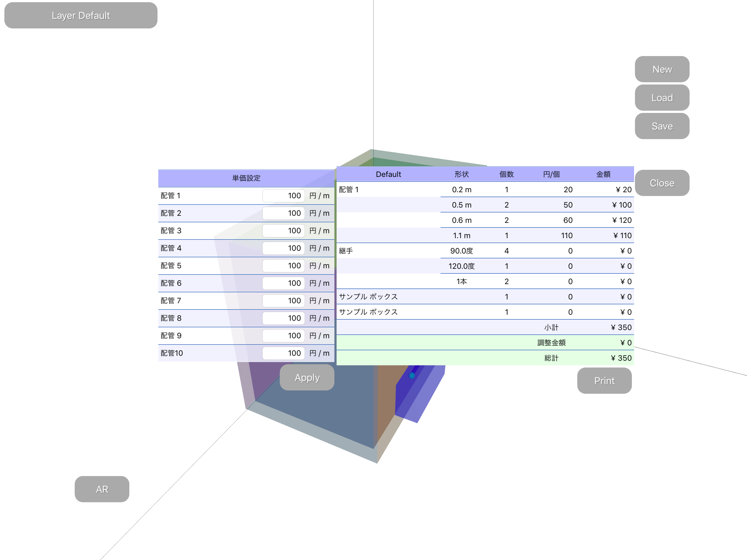Click the Default column header
The height and width of the screenshot is (560, 747).
(388, 174)
